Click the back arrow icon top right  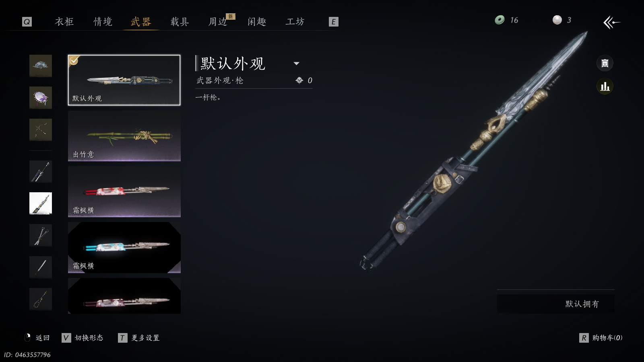tap(611, 23)
